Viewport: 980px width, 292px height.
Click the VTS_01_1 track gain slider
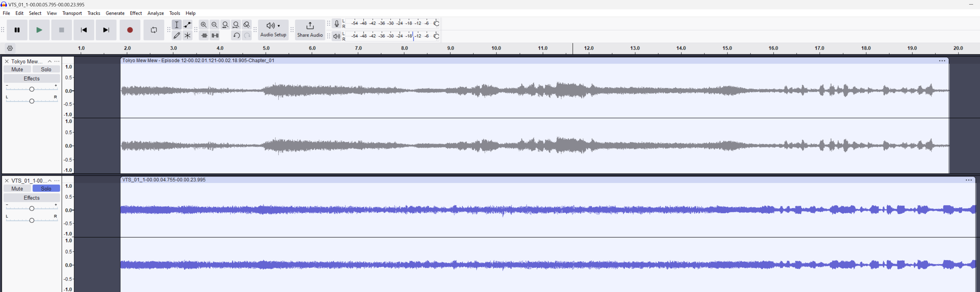click(32, 208)
